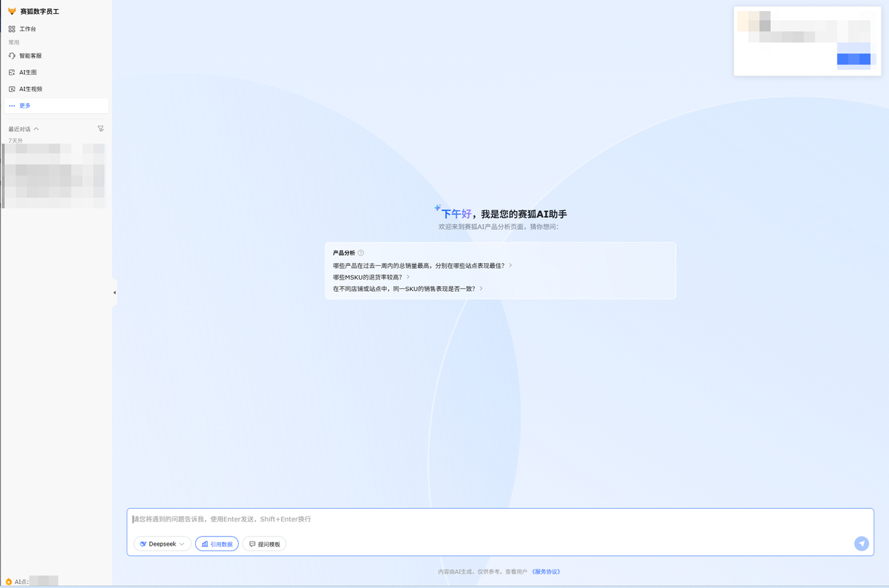The image size is (889, 588).
Task: Open the 提问模板 templates button
Action: (x=264, y=544)
